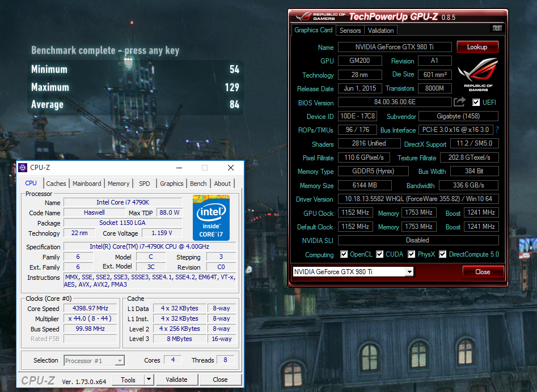Click the Benchmark complete message
The width and height of the screenshot is (537, 392).
pos(105,50)
